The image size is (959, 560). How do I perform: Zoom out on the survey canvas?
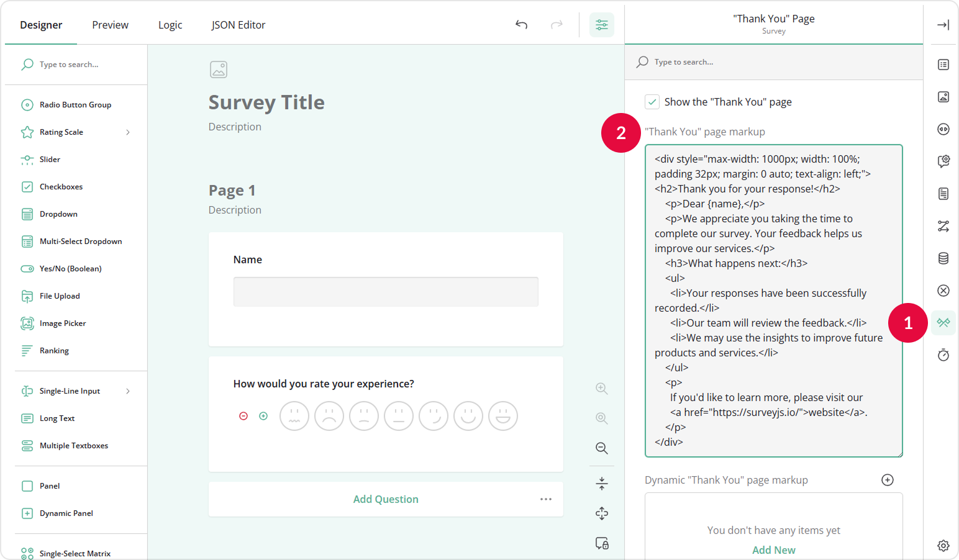(x=601, y=448)
